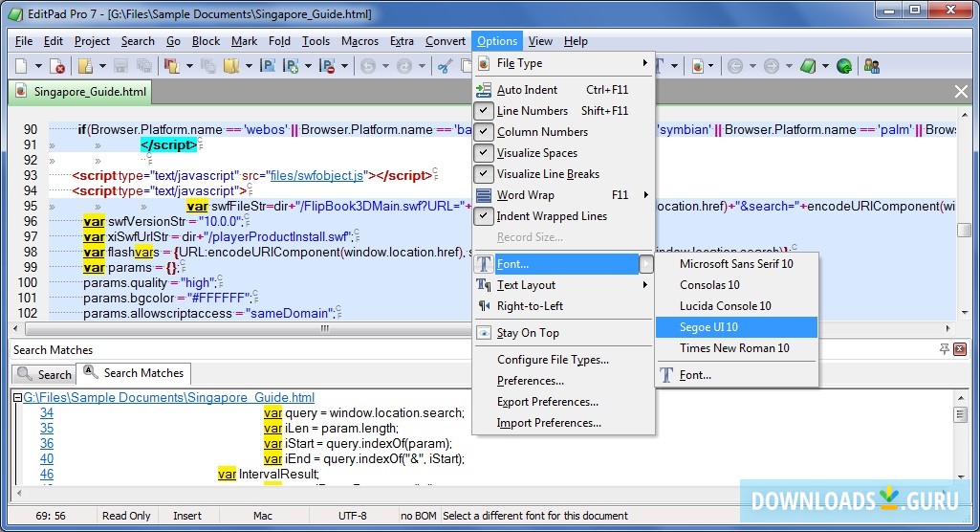Pin the Search Matches panel with pushpin icon
Image resolution: width=980 pixels, height=532 pixels.
(945, 349)
